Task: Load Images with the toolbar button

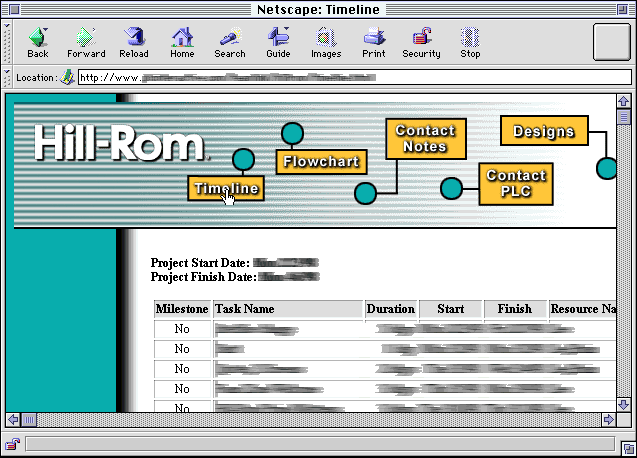Action: (326, 43)
